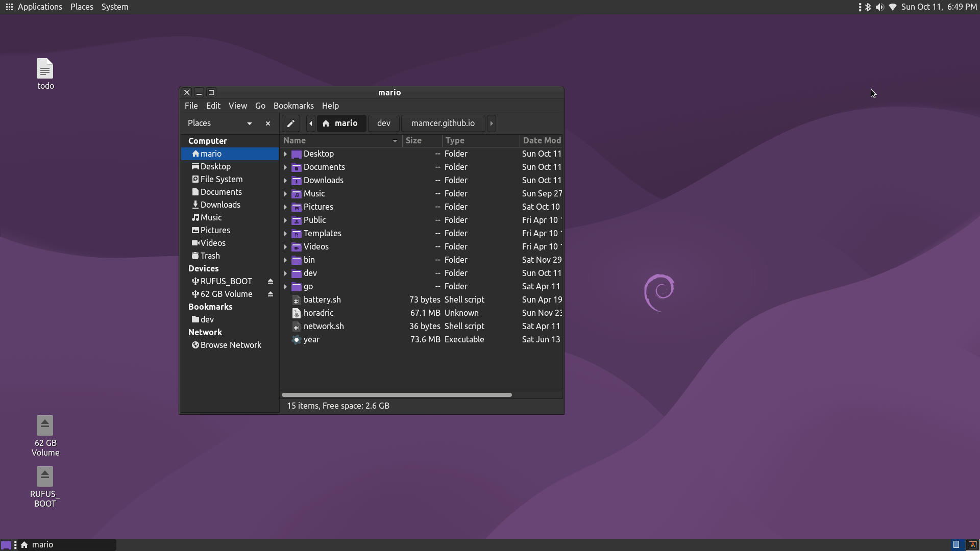
Task: Click the path bar forward arrow
Action: (492, 123)
